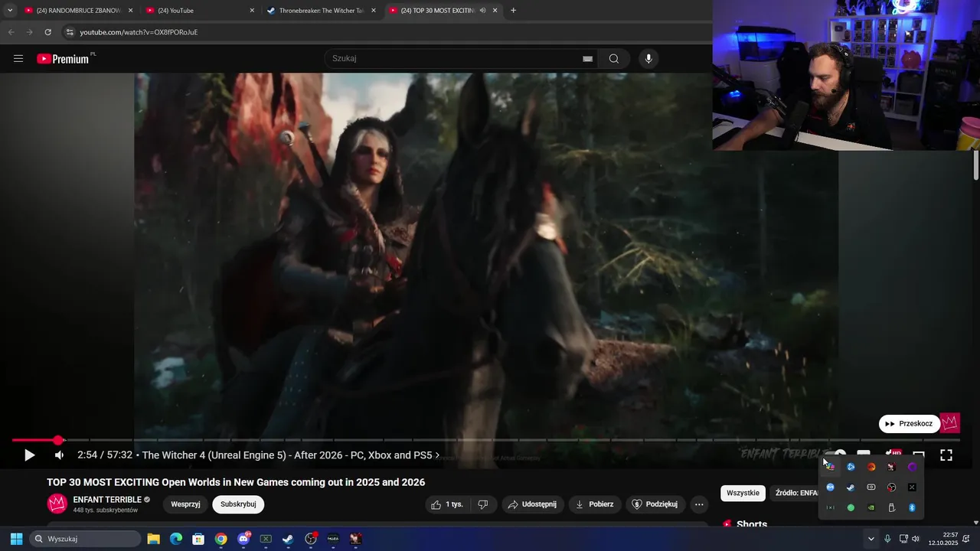Viewport: 980px width, 551px height.
Task: Mute the video with the speaker icon
Action: point(59,455)
